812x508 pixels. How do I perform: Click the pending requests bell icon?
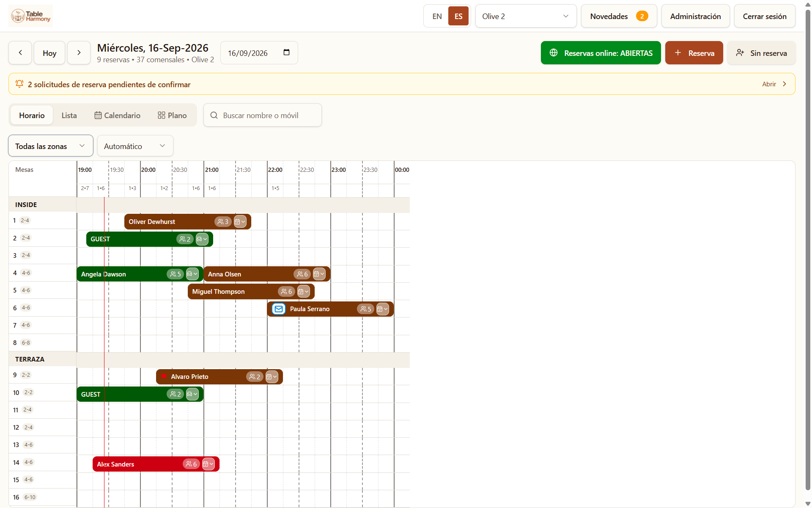point(19,84)
